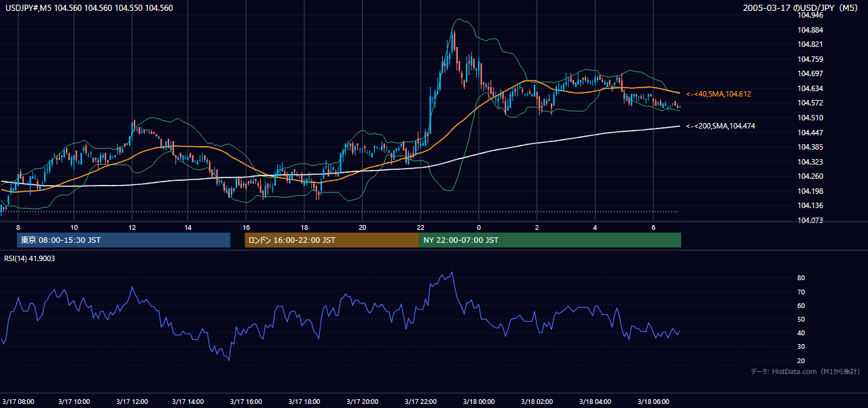The width and height of the screenshot is (868, 408).
Task: Select price axis value 104.759
Action: coord(810,59)
